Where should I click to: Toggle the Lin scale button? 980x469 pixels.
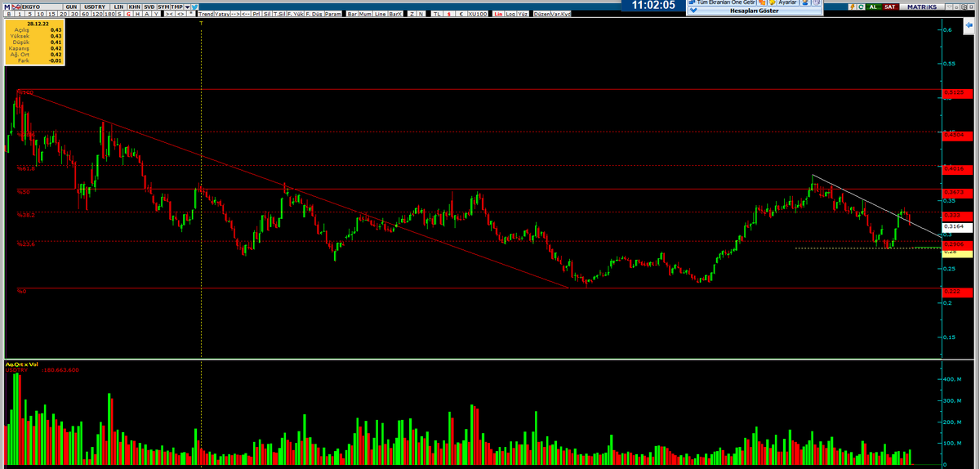498,14
